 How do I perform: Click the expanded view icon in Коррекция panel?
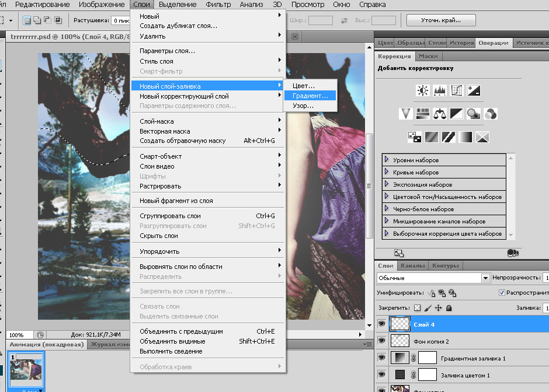pyautogui.click(x=399, y=253)
